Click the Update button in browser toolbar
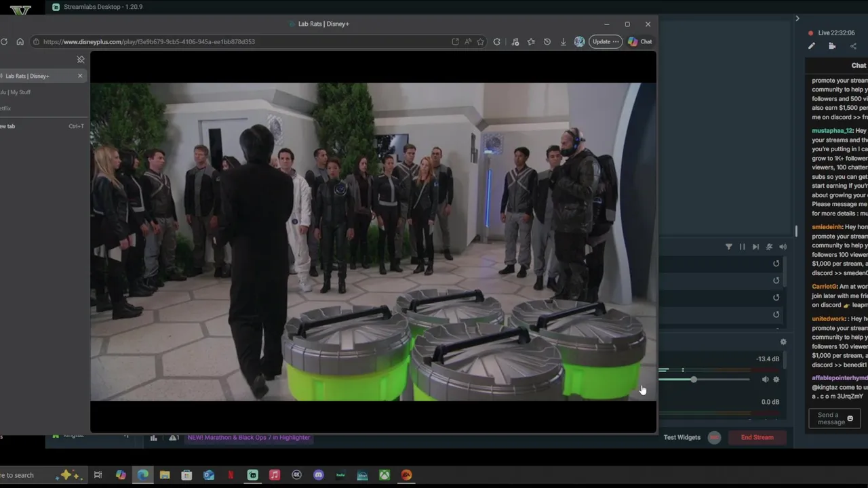This screenshot has width=868, height=488. point(605,41)
